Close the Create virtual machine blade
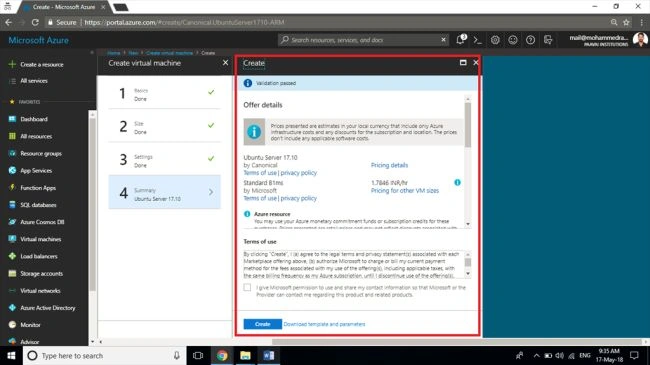 coord(225,63)
